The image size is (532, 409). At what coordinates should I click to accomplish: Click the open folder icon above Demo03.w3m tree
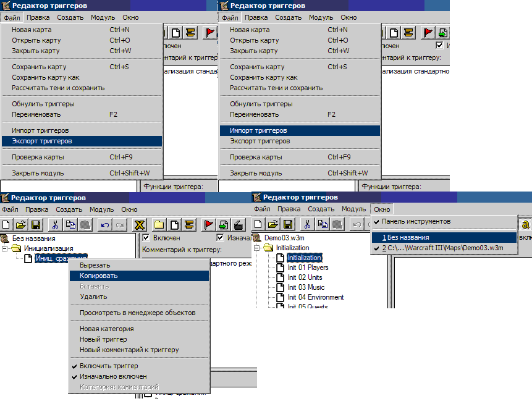[x=272, y=225]
